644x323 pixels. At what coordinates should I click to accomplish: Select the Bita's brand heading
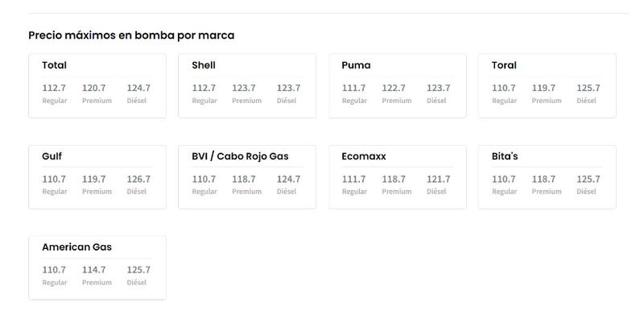505,156
